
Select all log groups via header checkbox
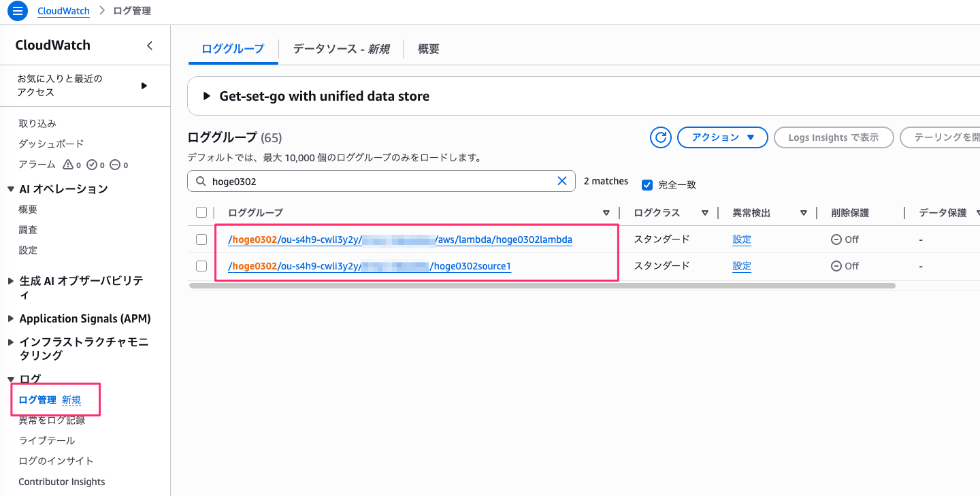coord(201,212)
